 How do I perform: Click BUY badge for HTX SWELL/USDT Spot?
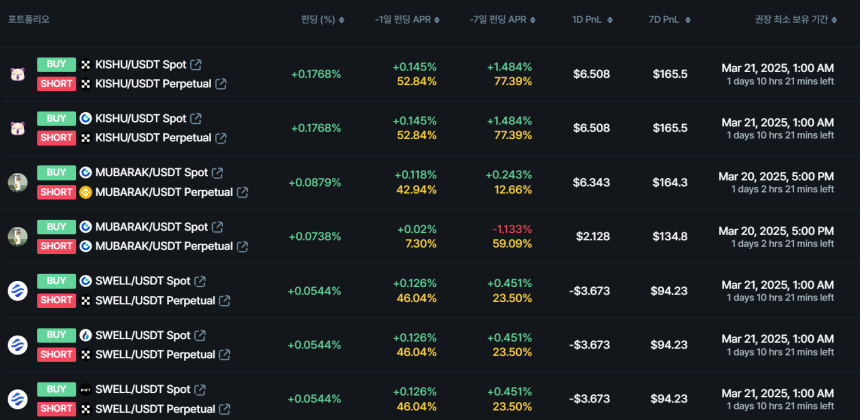click(56, 334)
